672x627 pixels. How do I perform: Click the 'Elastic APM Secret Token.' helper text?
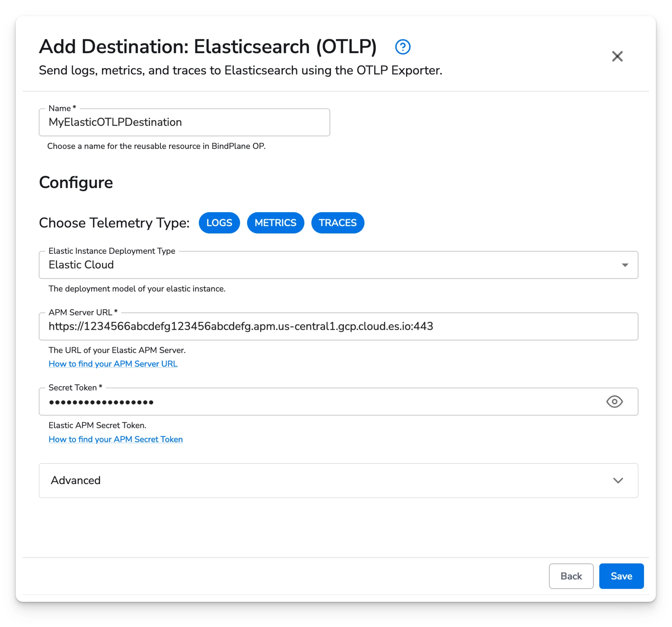pyautogui.click(x=97, y=425)
